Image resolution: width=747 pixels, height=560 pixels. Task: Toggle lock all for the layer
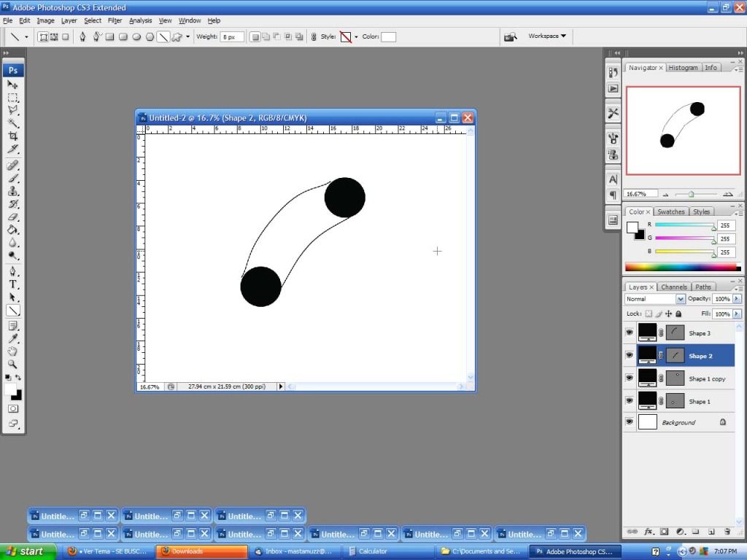pyautogui.click(x=678, y=314)
